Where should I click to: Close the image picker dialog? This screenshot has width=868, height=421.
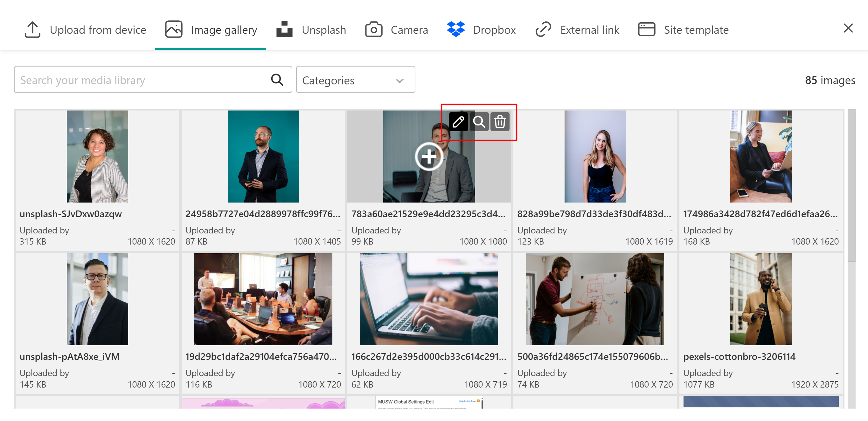point(848,28)
